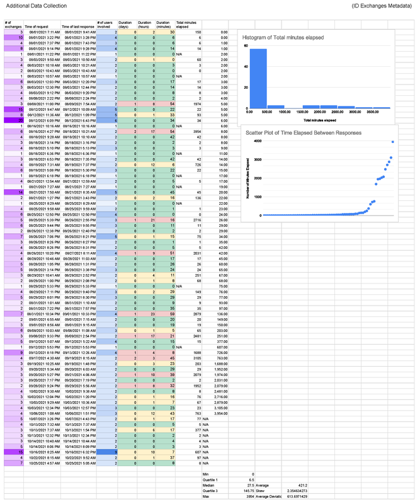Select the '09/01/2021 10:33 PM' response cell

tap(79, 314)
